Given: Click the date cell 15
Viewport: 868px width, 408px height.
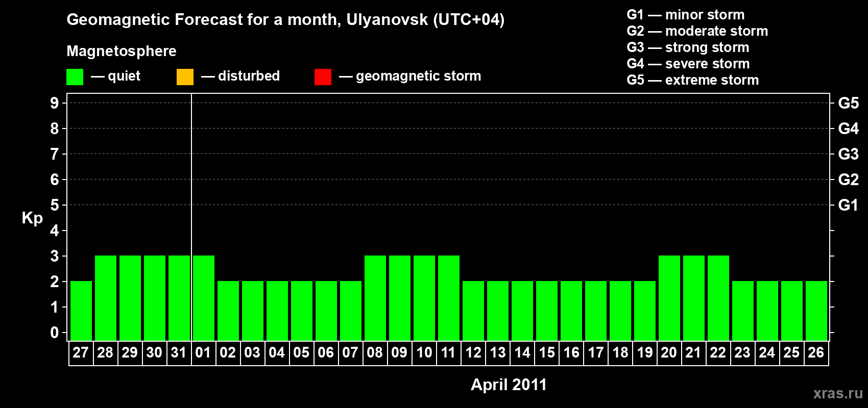Looking at the screenshot, I should click(546, 353).
